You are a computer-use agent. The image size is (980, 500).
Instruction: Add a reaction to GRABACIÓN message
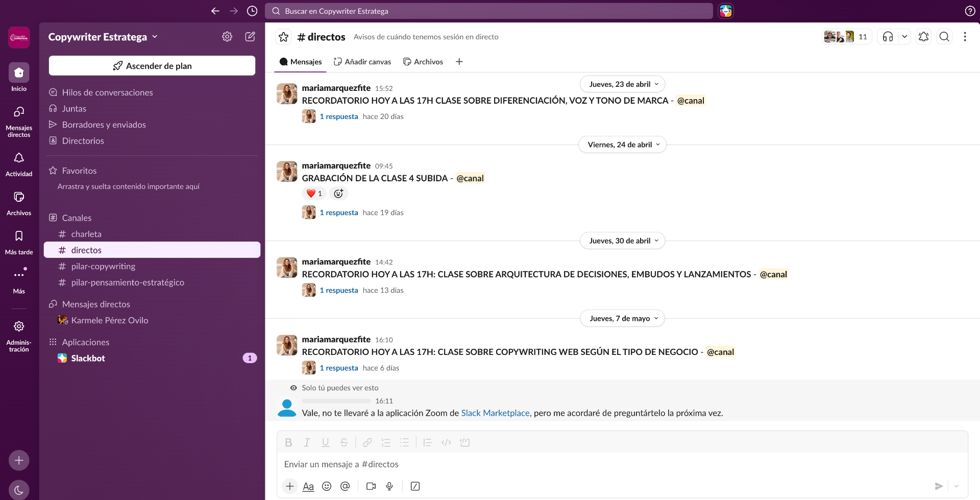(x=338, y=194)
